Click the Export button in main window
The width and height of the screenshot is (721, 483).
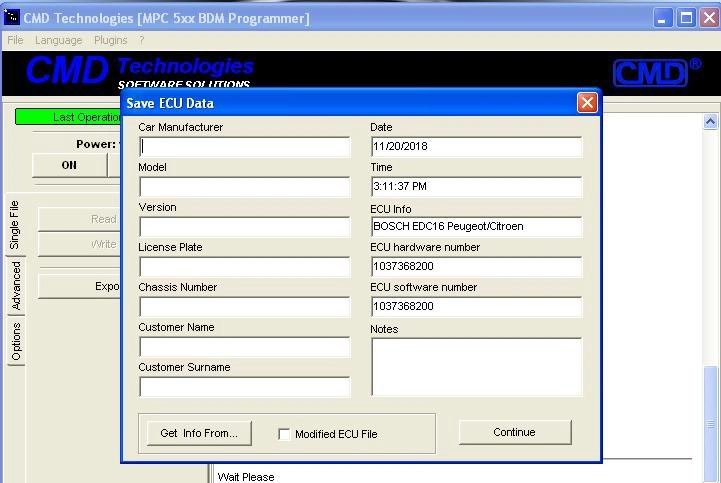[79, 286]
